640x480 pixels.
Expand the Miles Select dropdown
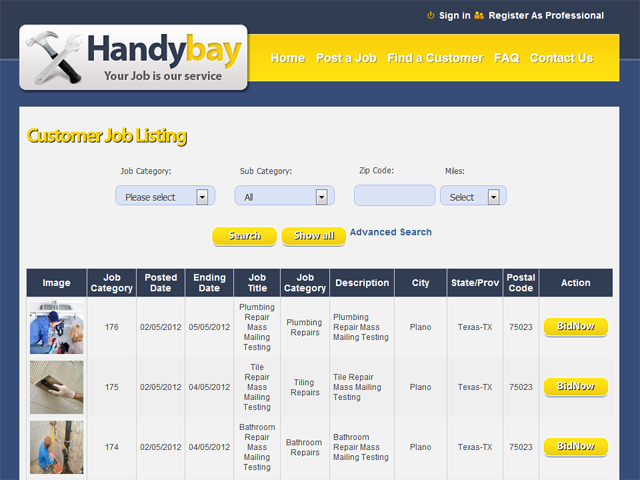coord(473,196)
